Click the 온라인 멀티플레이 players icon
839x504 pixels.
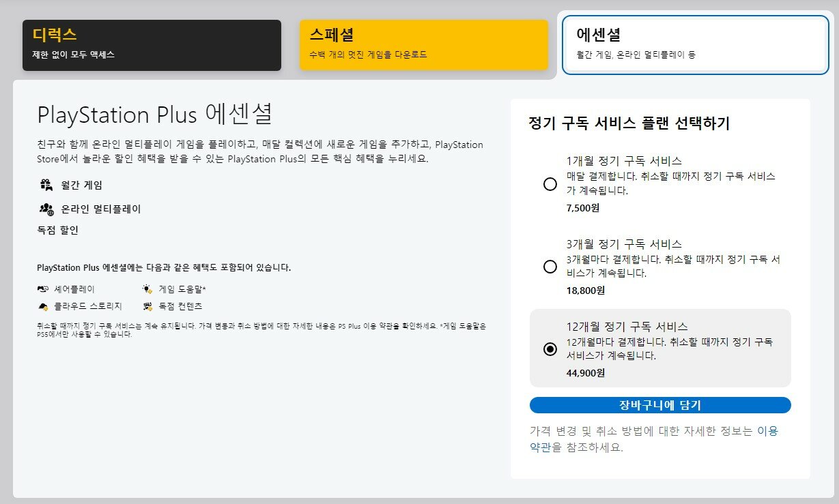pos(46,209)
